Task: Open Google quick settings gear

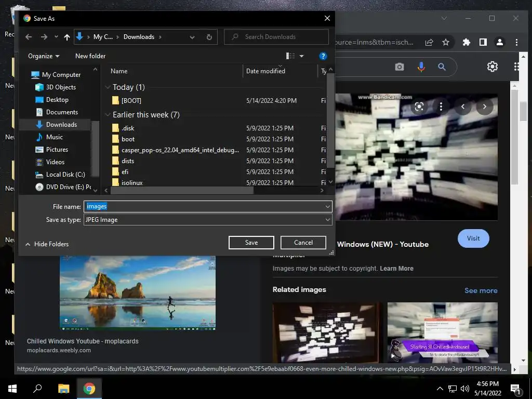Action: pos(493,66)
